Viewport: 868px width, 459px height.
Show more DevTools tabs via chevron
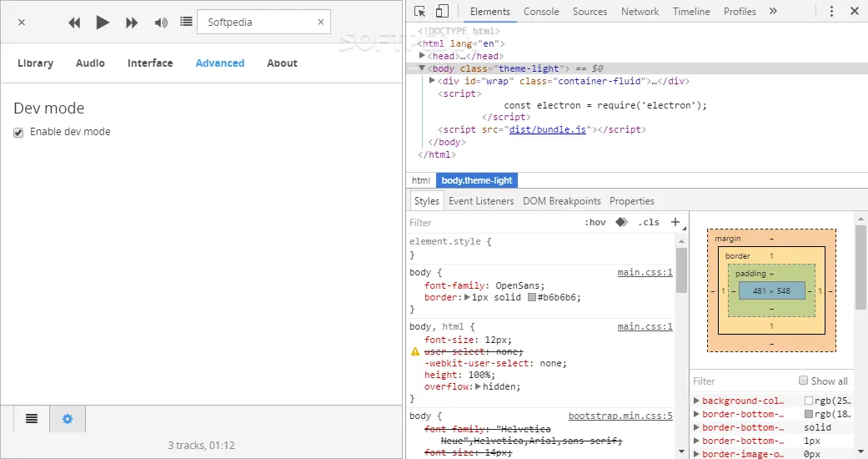773,11
